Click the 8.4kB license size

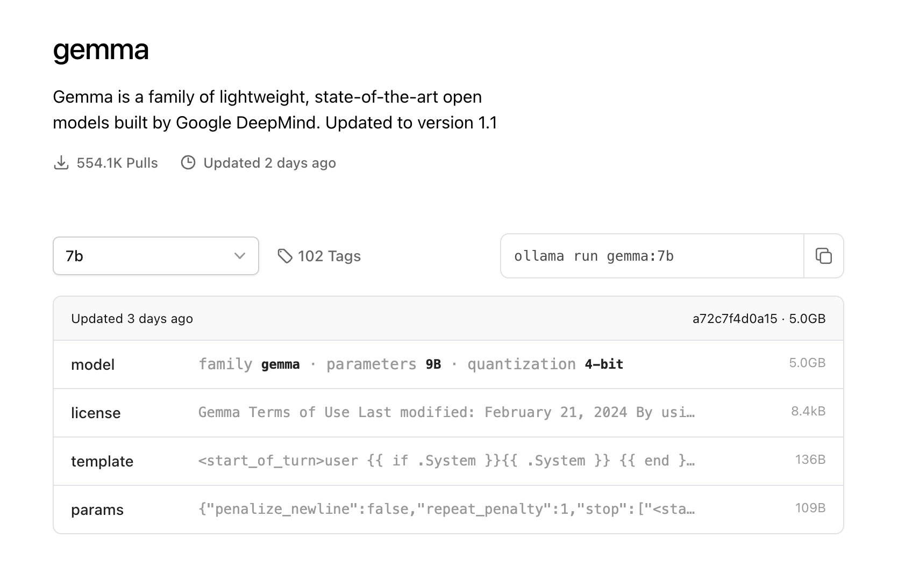pyautogui.click(x=808, y=411)
